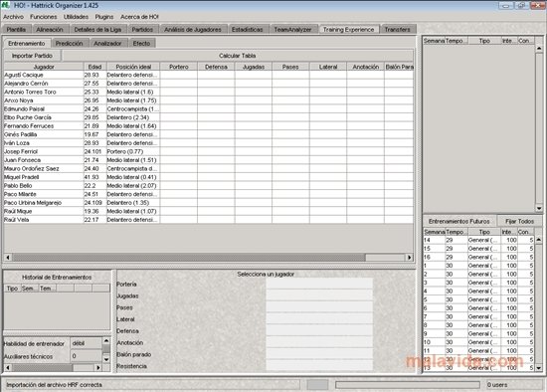Select player Paco Urbina Melgarejo
The image size is (547, 392).
coord(208,203)
